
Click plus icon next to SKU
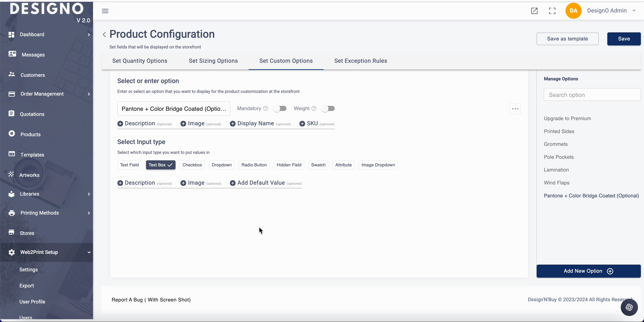pos(302,123)
